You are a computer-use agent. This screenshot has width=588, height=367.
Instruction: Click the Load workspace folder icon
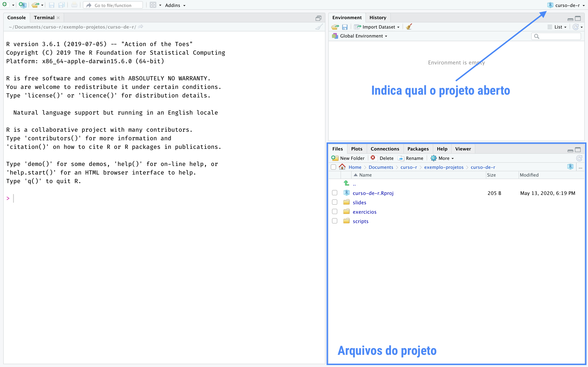(x=335, y=27)
